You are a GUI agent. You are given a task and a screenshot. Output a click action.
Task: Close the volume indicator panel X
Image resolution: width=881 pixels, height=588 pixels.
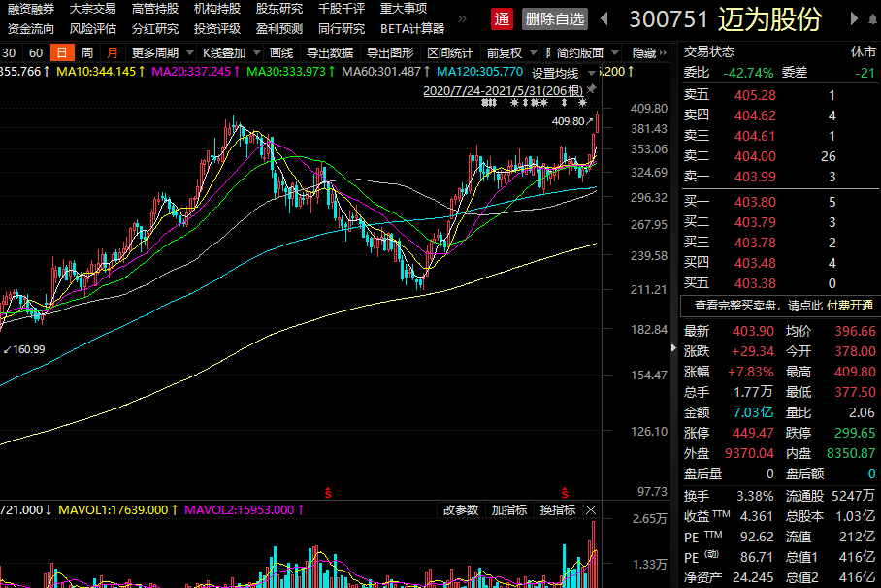pyautogui.click(x=591, y=509)
